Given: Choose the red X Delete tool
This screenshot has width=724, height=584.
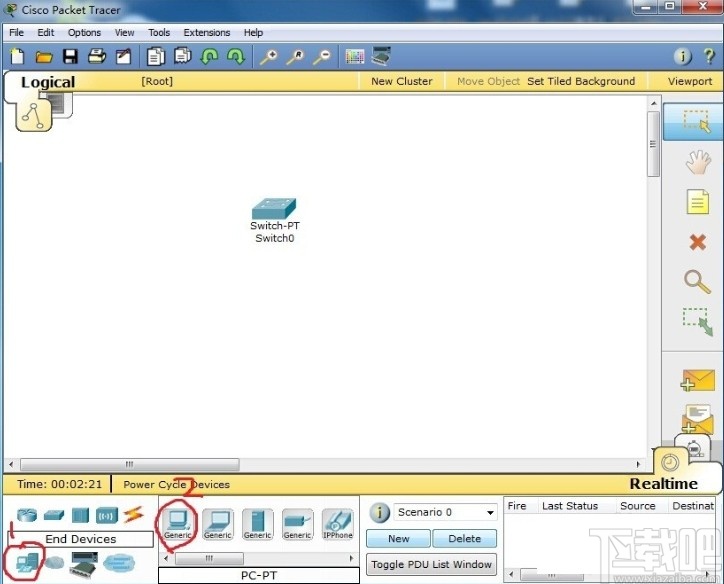Looking at the screenshot, I should (697, 242).
